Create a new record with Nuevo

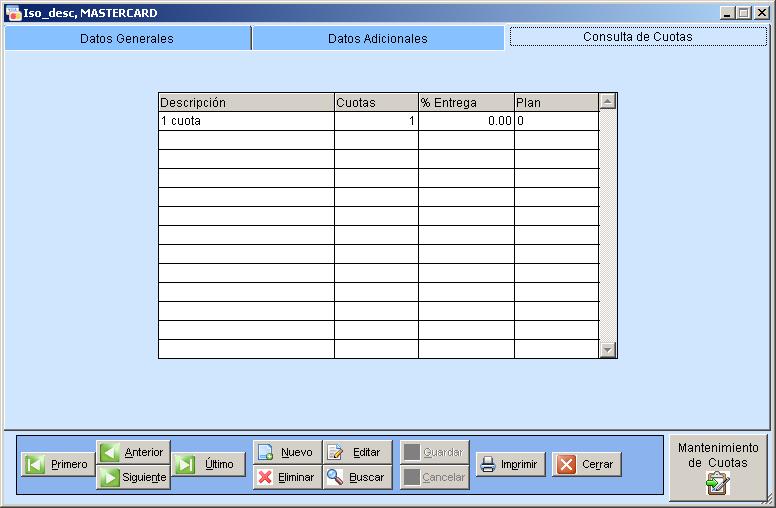click(x=287, y=452)
